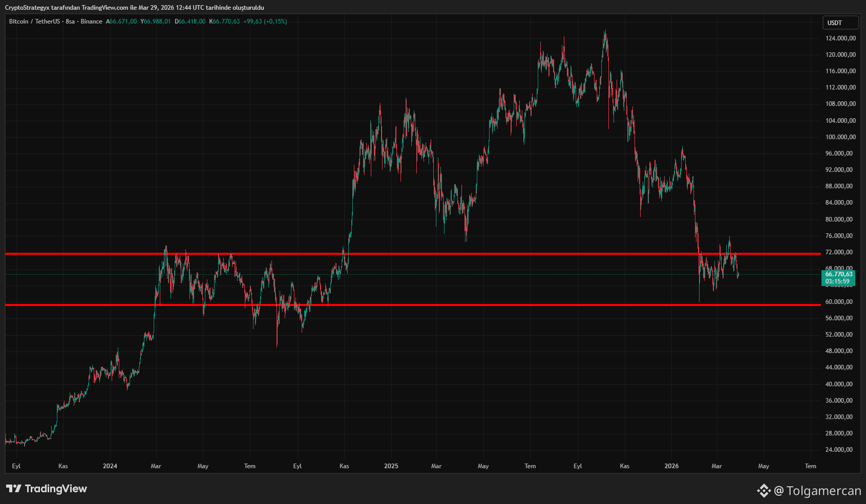This screenshot has height=504, width=866.
Task: Click the 112.000,00 price axis label
Action: pyautogui.click(x=840, y=87)
